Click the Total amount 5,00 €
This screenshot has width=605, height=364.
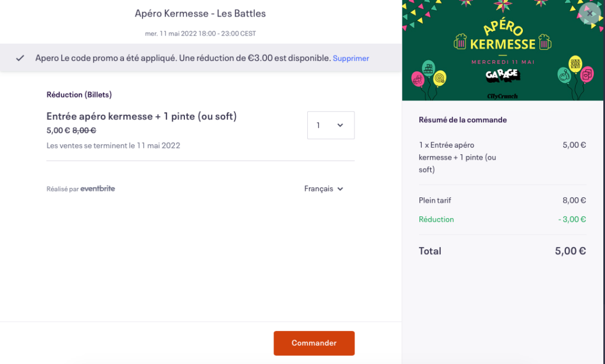(x=570, y=251)
